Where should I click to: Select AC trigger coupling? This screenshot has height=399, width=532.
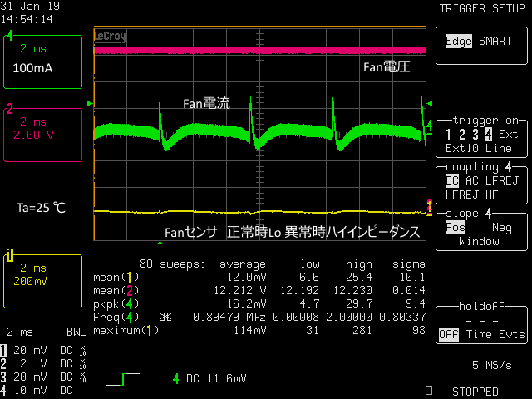point(472,181)
